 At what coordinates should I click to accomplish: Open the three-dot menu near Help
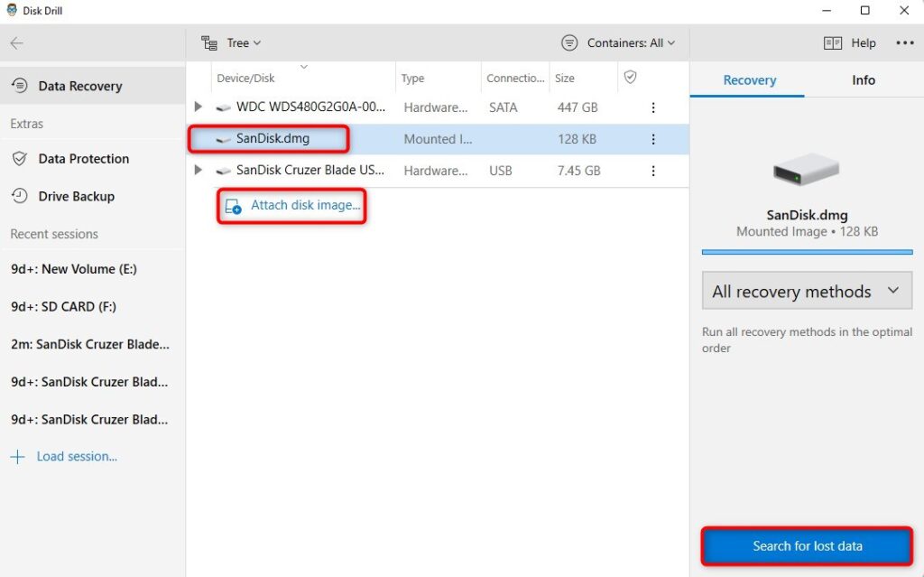pyautogui.click(x=905, y=42)
